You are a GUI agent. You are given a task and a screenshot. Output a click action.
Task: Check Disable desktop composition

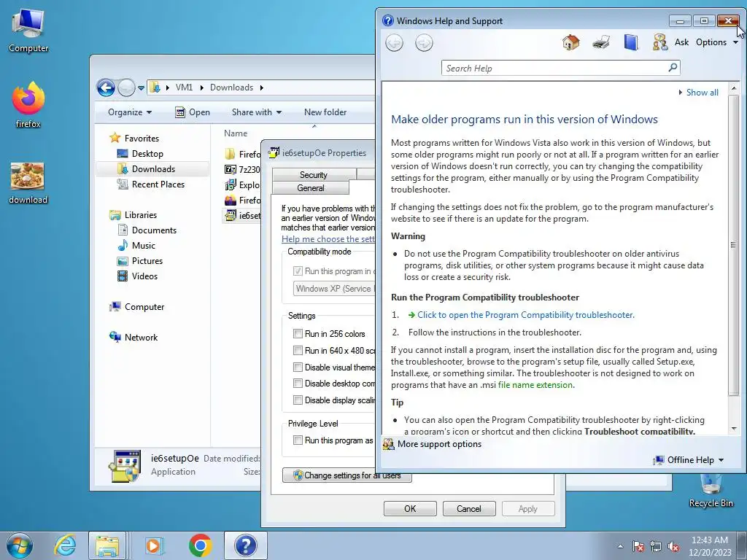click(298, 384)
